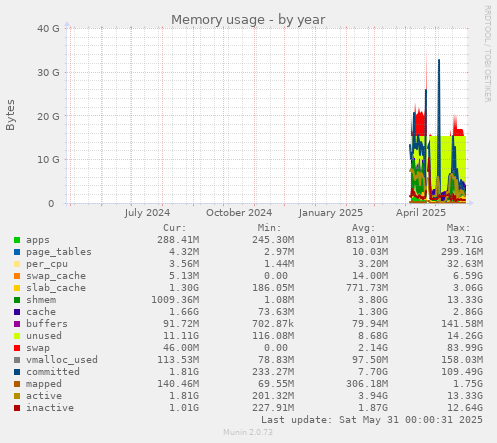Click the 'unused' legend label

(x=44, y=336)
